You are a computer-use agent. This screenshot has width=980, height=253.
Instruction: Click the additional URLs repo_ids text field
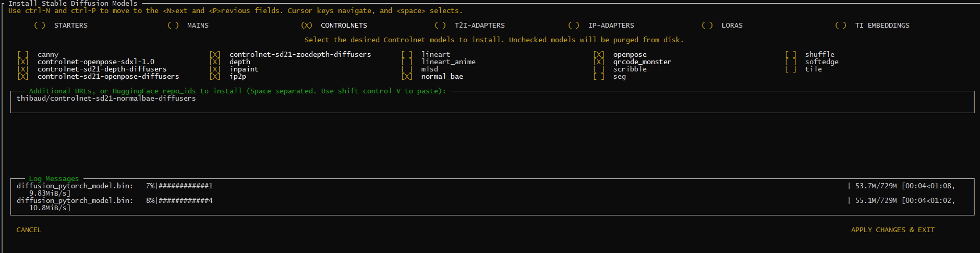[492, 102]
